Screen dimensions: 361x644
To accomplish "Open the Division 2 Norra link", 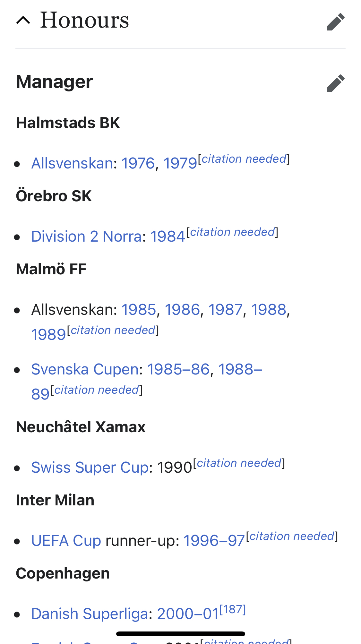I will pos(86,236).
